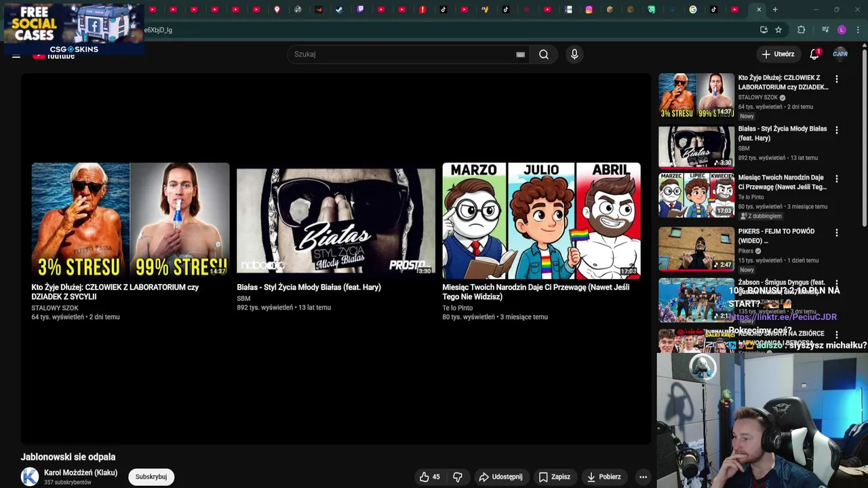This screenshot has height=488, width=868.
Task: Open the Białas Styl Życia endscreen thumbnail
Action: pyautogui.click(x=336, y=220)
